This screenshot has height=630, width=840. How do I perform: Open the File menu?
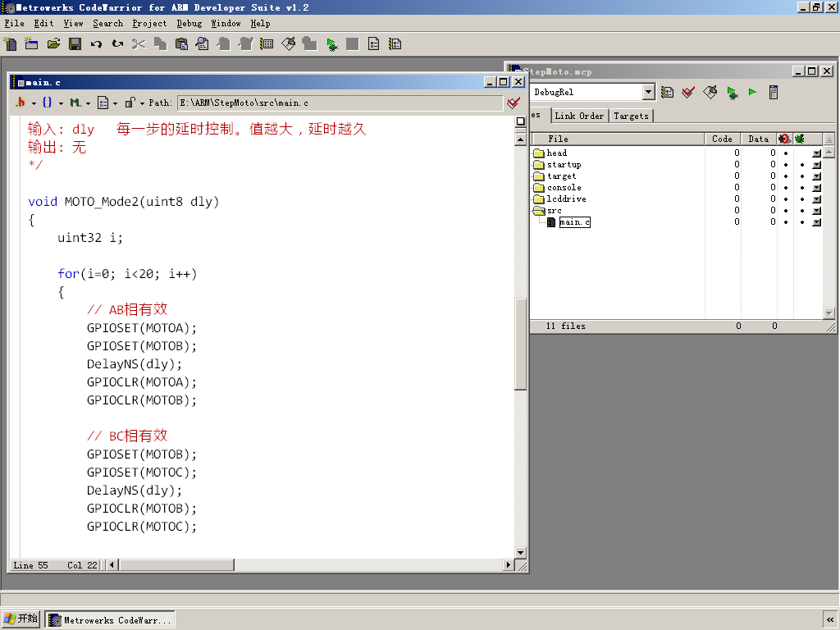point(15,23)
